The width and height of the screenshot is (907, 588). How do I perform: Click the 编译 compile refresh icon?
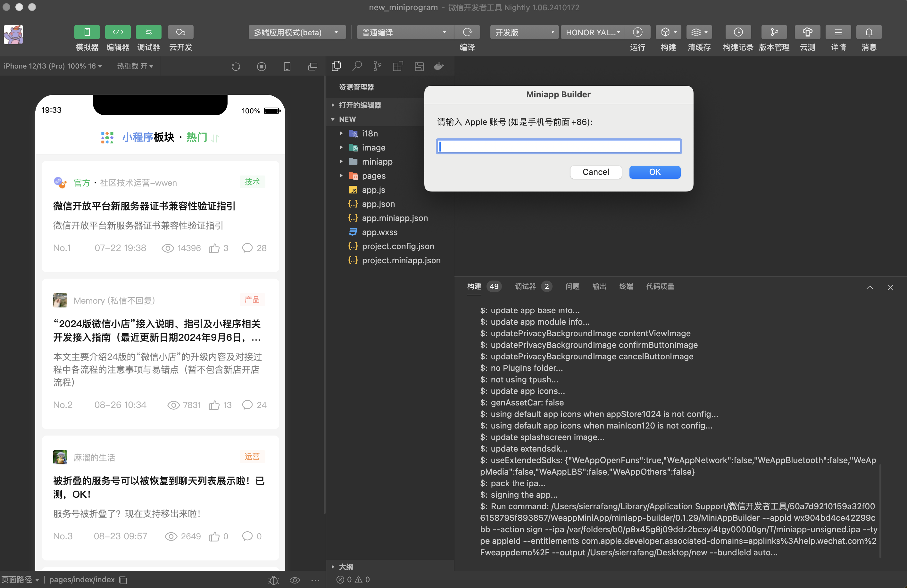[467, 32]
